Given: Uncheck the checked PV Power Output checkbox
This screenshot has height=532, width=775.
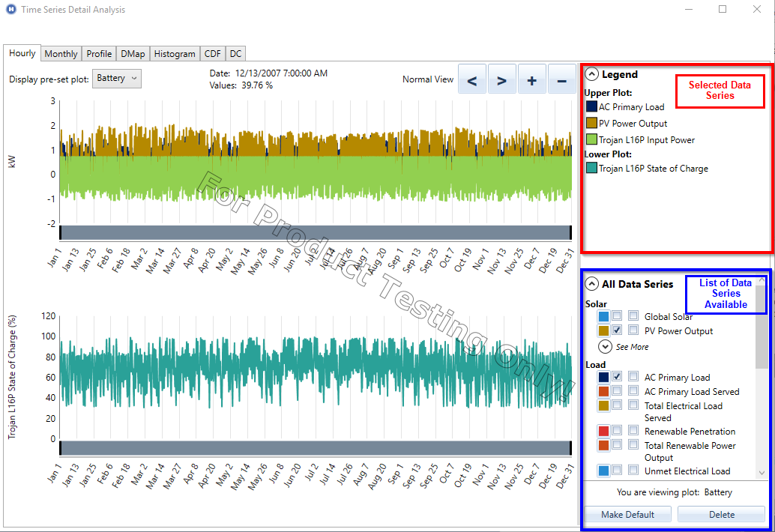Looking at the screenshot, I should click(617, 330).
